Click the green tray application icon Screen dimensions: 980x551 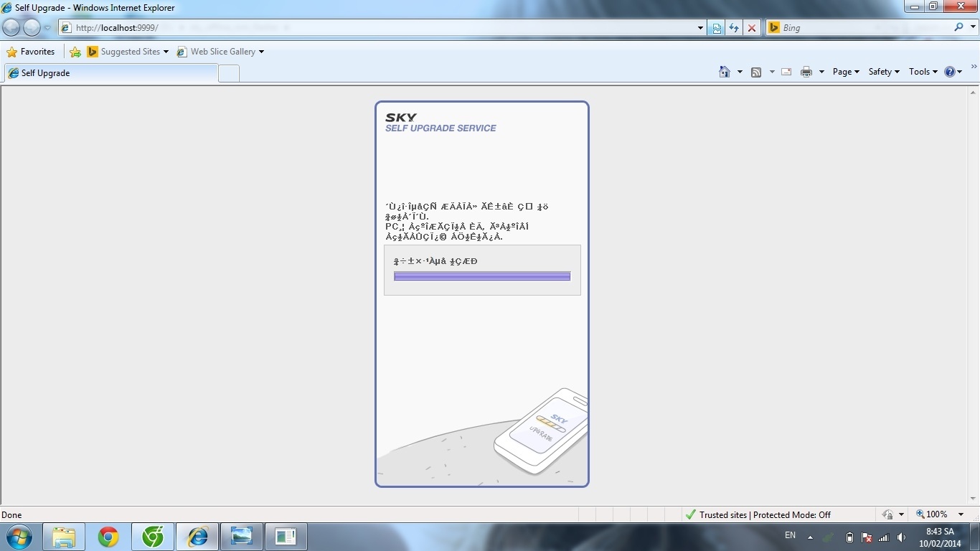829,537
